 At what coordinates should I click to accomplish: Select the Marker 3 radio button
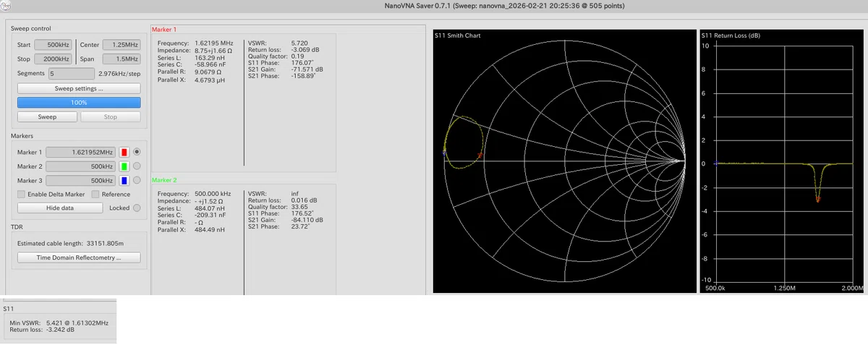[137, 180]
